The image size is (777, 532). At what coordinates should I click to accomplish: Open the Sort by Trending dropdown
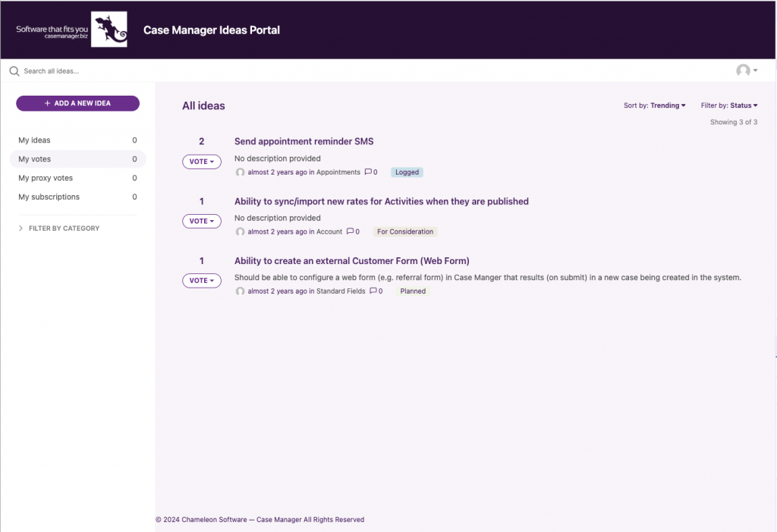pos(655,105)
